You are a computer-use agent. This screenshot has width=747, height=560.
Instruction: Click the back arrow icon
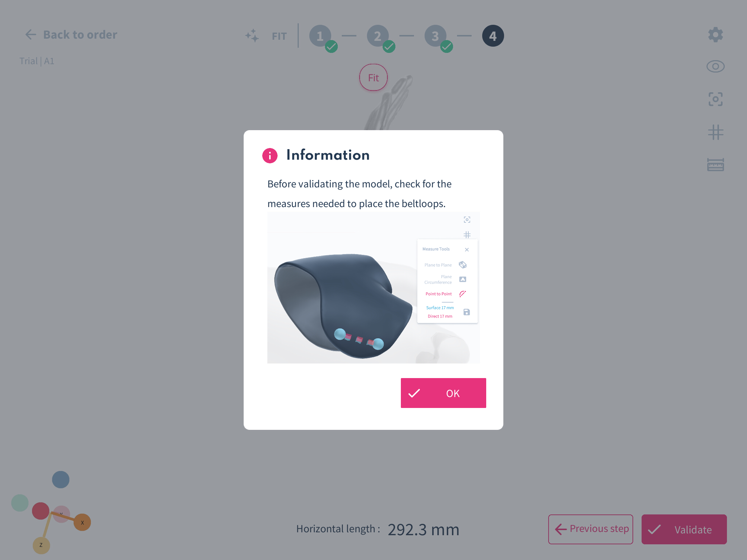pyautogui.click(x=31, y=35)
